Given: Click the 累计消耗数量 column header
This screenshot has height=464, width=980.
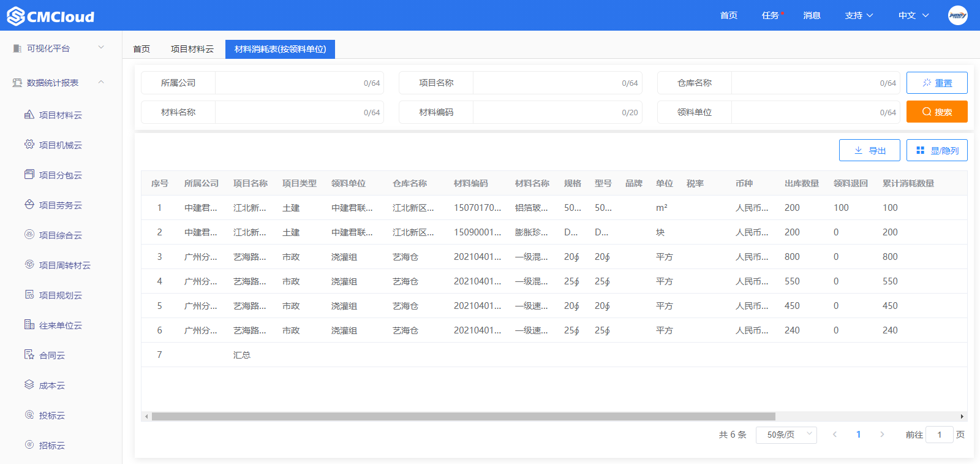Looking at the screenshot, I should 908,183.
